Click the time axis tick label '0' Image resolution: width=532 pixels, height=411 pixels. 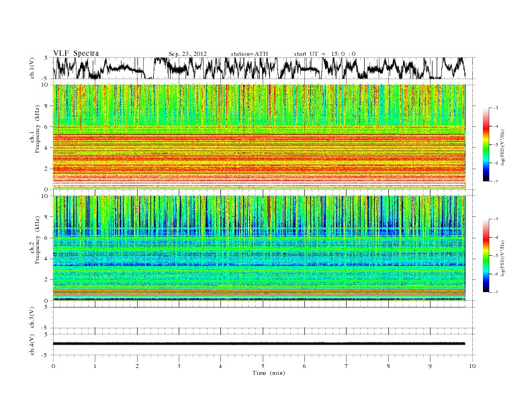coord(53,366)
